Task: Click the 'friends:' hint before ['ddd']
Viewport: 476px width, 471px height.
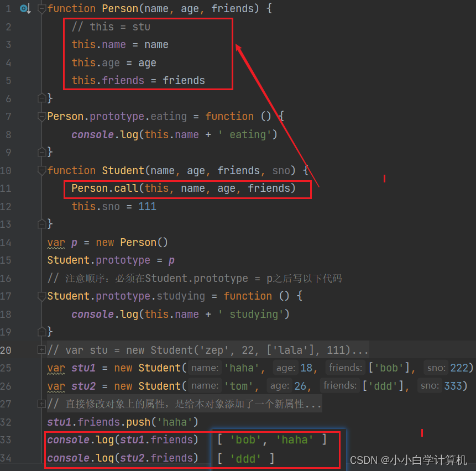Action: [x=339, y=386]
